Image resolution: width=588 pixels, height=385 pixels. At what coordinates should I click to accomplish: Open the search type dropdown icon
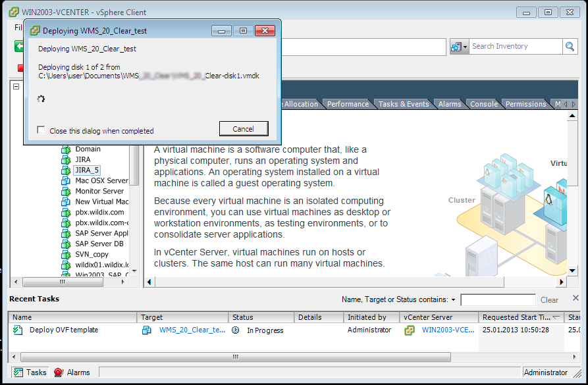pyautogui.click(x=459, y=47)
